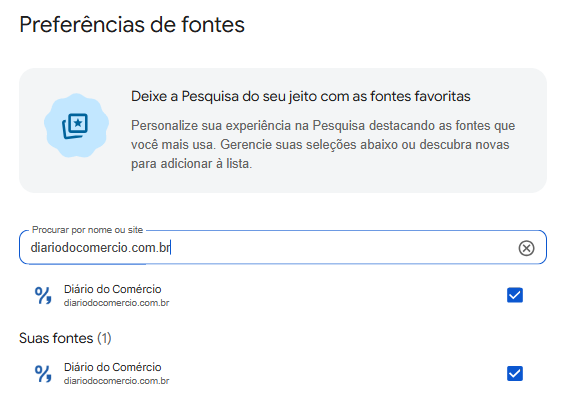Select the Diário do Comércio name in search results
The image size is (571, 416).
tap(113, 289)
